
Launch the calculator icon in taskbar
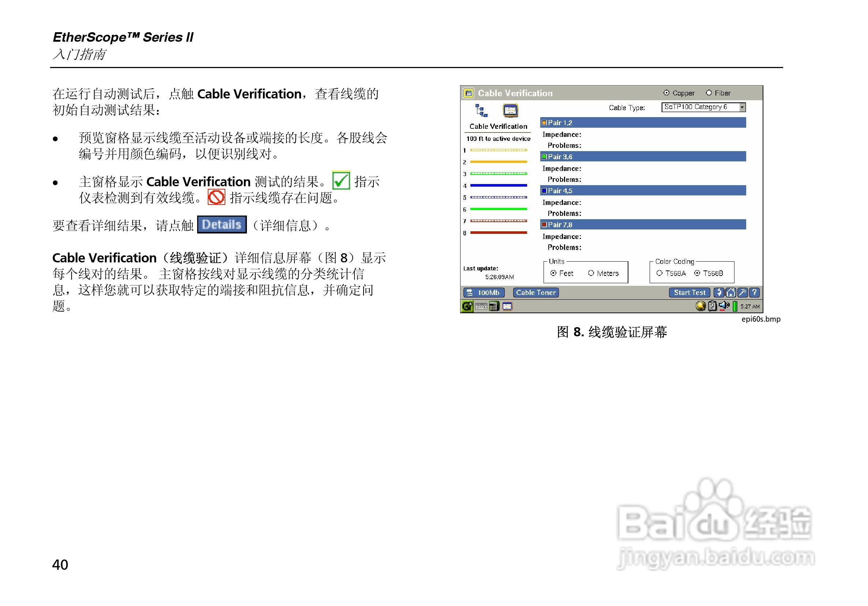click(x=494, y=306)
